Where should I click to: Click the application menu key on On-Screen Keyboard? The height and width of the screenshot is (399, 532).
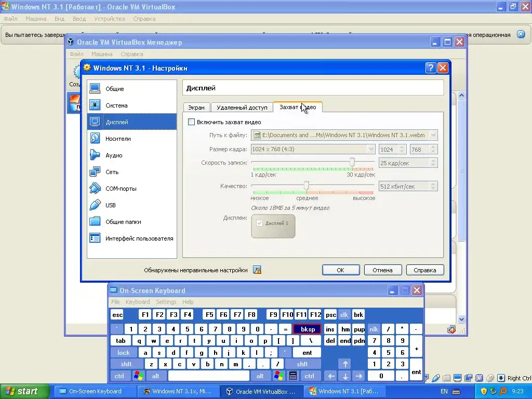[x=293, y=376]
